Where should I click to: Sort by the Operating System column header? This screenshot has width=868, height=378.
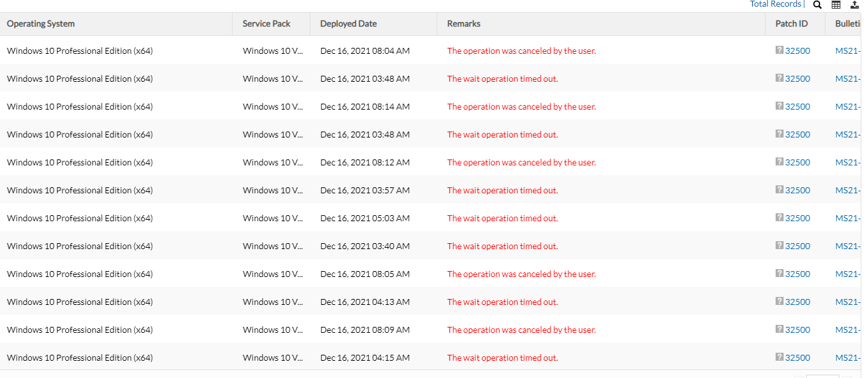[x=41, y=23]
